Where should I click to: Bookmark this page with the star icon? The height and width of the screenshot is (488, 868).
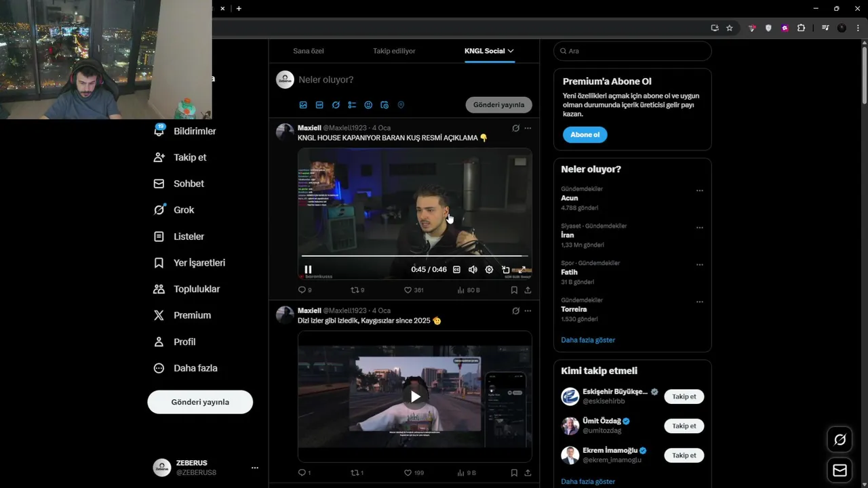730,28
